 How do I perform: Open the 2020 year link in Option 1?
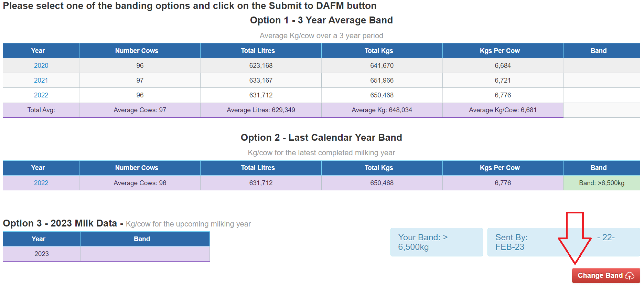[x=41, y=65]
